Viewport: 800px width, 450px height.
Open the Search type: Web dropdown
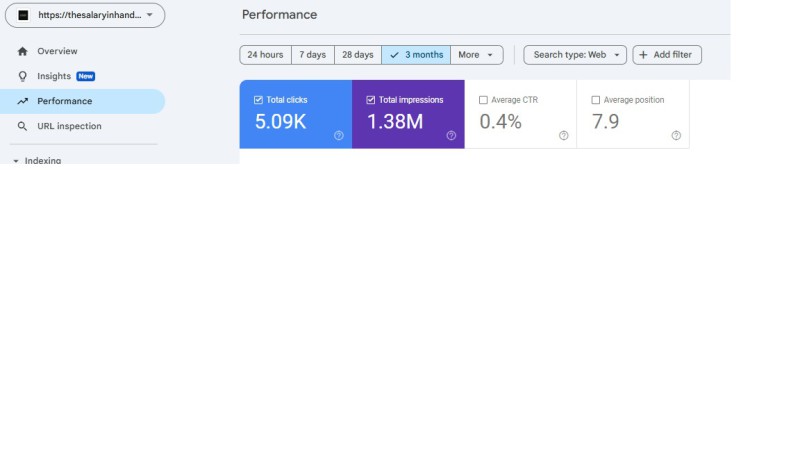click(x=575, y=55)
